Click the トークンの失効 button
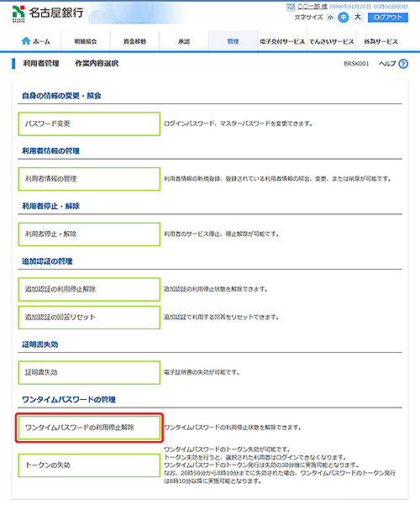This screenshot has height=515, width=420. [89, 465]
